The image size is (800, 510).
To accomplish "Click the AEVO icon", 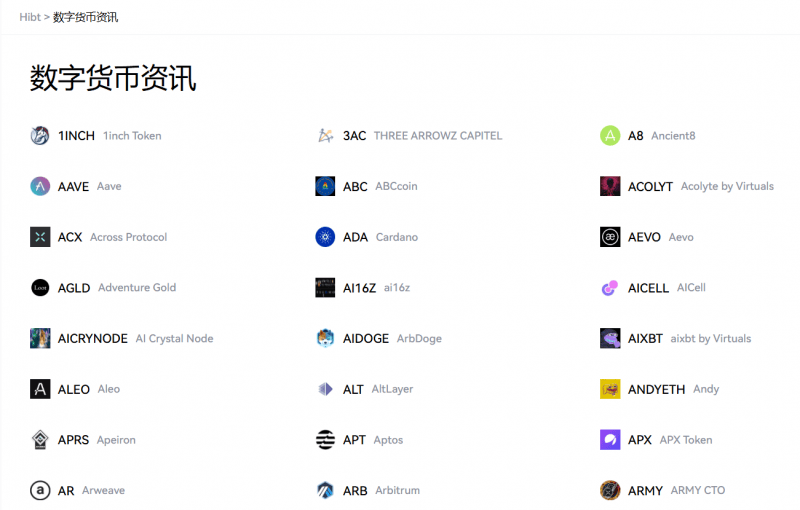I will pyautogui.click(x=610, y=237).
